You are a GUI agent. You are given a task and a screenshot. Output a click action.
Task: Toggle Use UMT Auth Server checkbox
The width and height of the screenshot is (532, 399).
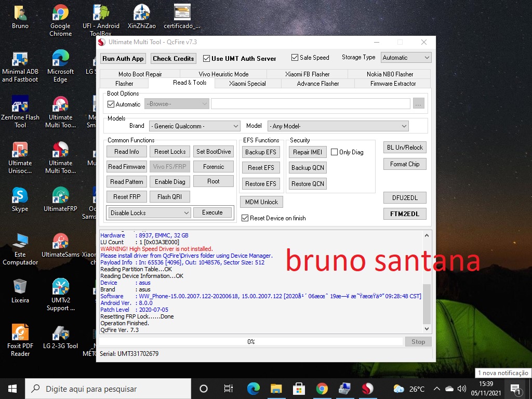(x=206, y=58)
